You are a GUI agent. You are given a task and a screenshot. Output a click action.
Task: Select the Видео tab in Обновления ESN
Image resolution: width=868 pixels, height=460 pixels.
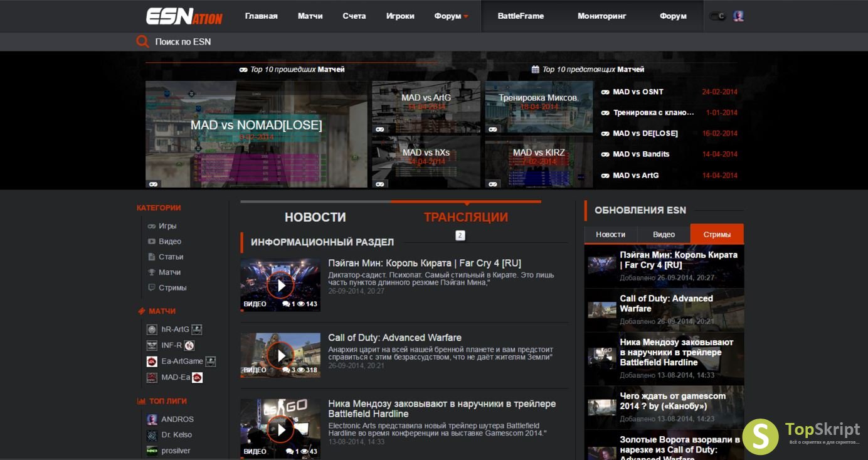tap(664, 234)
